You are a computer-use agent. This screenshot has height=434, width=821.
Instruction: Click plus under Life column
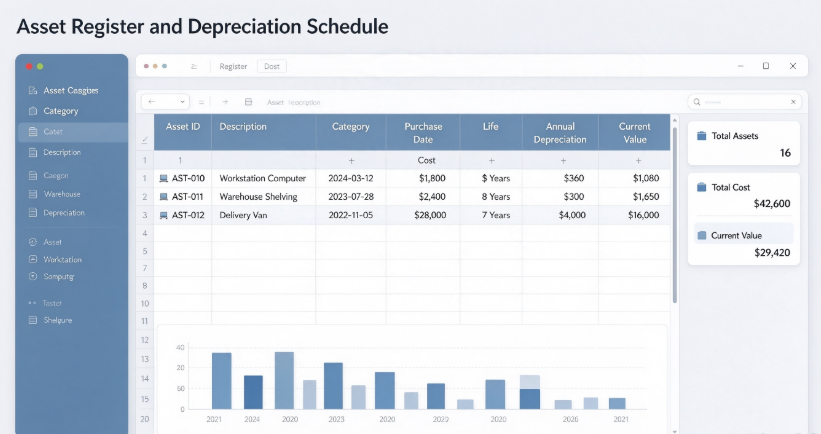(491, 161)
